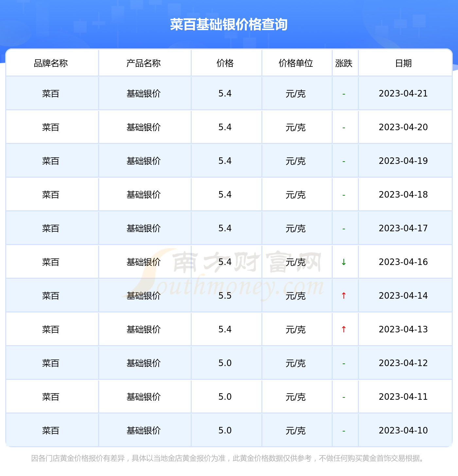Click the dash change marker for 2023-04-10
The height and width of the screenshot is (476, 458).
pyautogui.click(x=344, y=431)
